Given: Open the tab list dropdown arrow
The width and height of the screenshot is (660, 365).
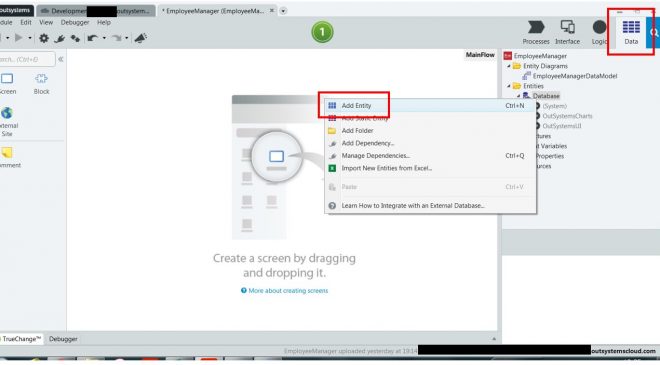Looking at the screenshot, I should (x=283, y=11).
